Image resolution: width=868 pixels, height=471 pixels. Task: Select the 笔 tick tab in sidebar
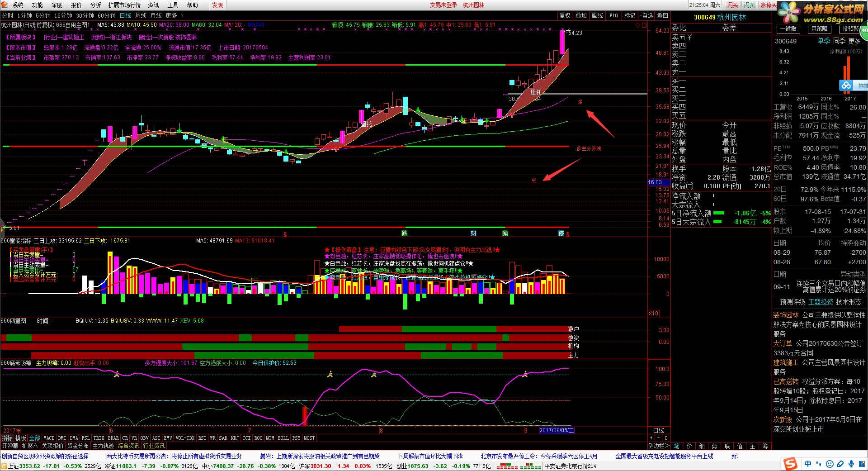point(676,446)
